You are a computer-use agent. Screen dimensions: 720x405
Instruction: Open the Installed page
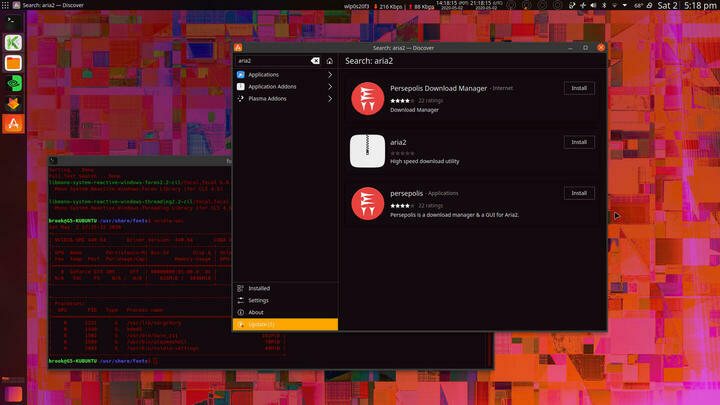[285, 288]
